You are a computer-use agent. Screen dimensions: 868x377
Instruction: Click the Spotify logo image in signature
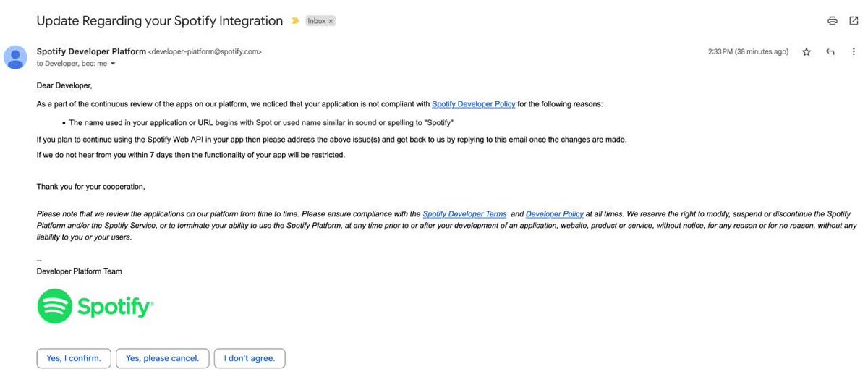click(x=95, y=306)
